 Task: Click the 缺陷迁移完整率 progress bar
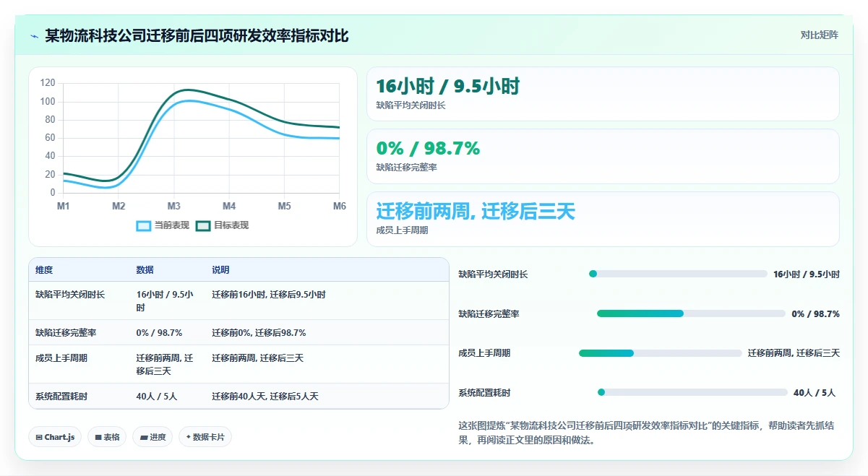pos(691,313)
